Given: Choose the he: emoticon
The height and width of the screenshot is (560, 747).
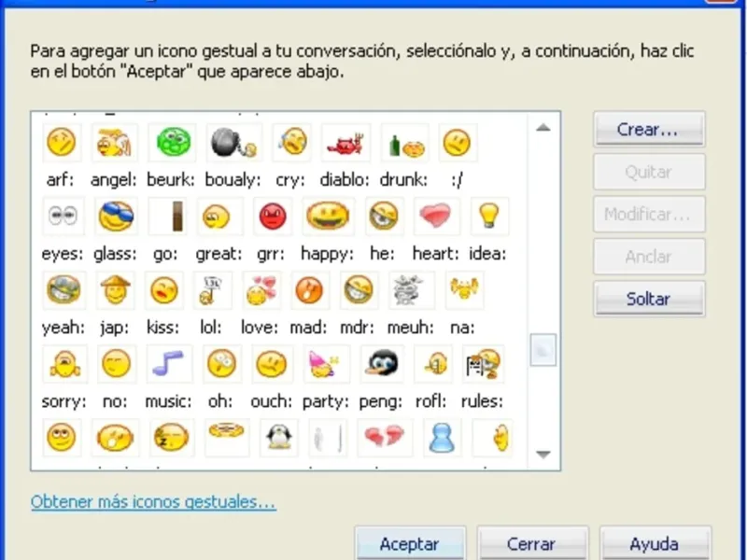Looking at the screenshot, I should (x=384, y=217).
